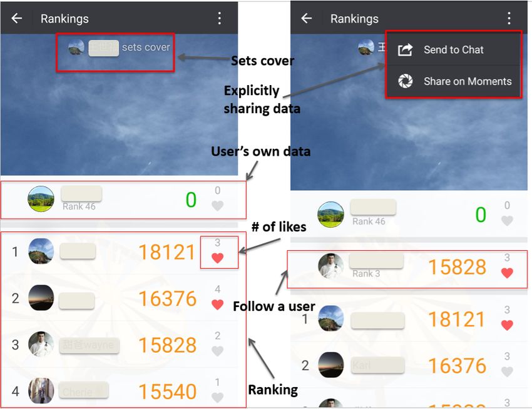This screenshot has height=409, width=532.
Task: Open left Rank 46 user's avatar
Action: 41,199
